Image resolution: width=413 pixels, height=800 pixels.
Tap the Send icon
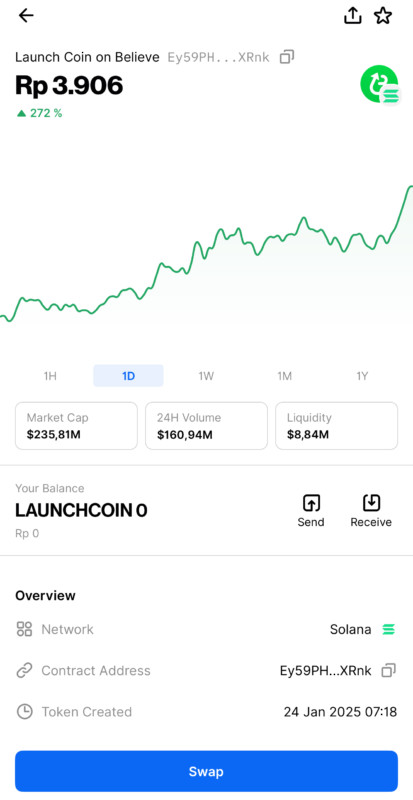pos(311,503)
